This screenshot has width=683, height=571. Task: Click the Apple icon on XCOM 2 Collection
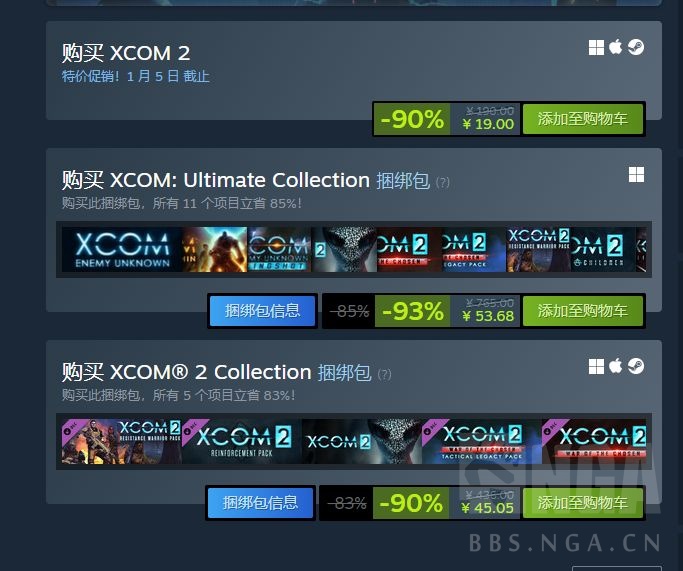click(x=615, y=366)
